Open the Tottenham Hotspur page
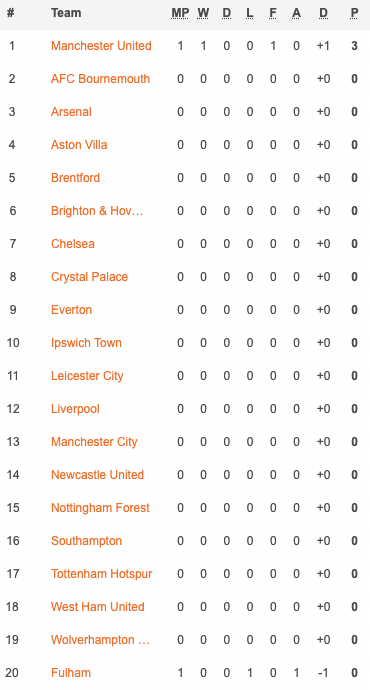Screen dimensions: 370x690 102,574
